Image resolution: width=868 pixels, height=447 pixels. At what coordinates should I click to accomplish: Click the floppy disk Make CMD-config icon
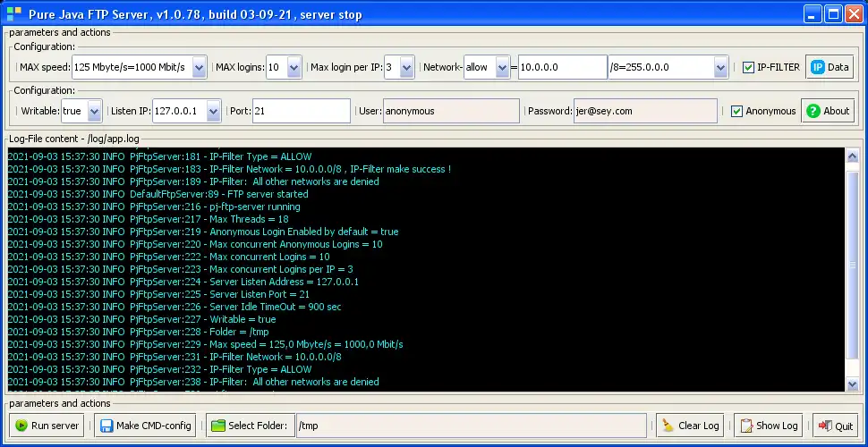(106, 426)
